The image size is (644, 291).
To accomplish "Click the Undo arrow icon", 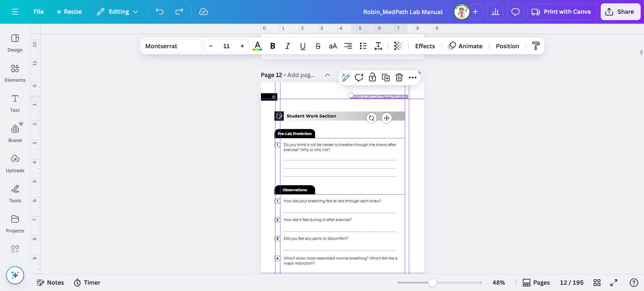I will tap(160, 12).
